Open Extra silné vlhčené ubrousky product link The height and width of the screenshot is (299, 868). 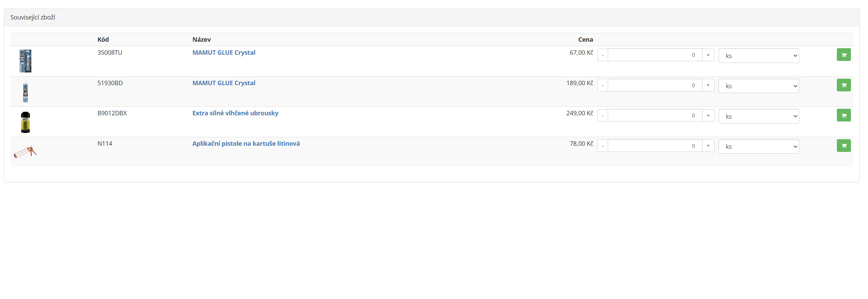[x=235, y=113]
